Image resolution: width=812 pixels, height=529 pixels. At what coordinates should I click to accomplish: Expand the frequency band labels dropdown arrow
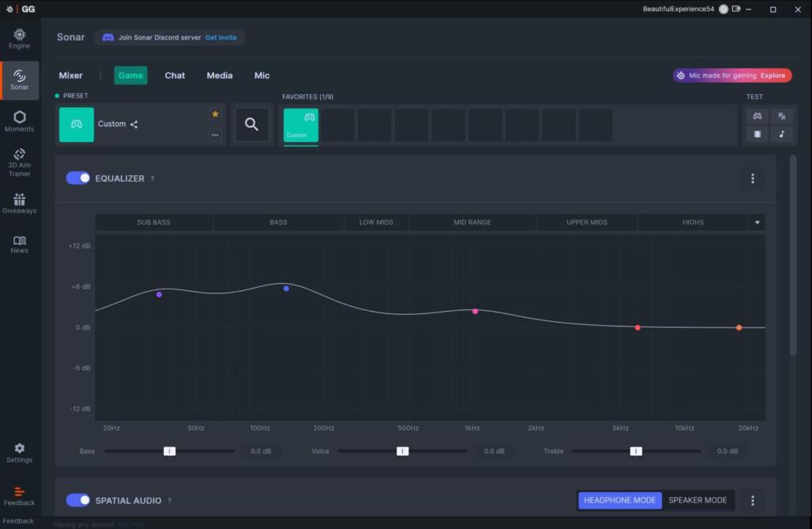(757, 222)
